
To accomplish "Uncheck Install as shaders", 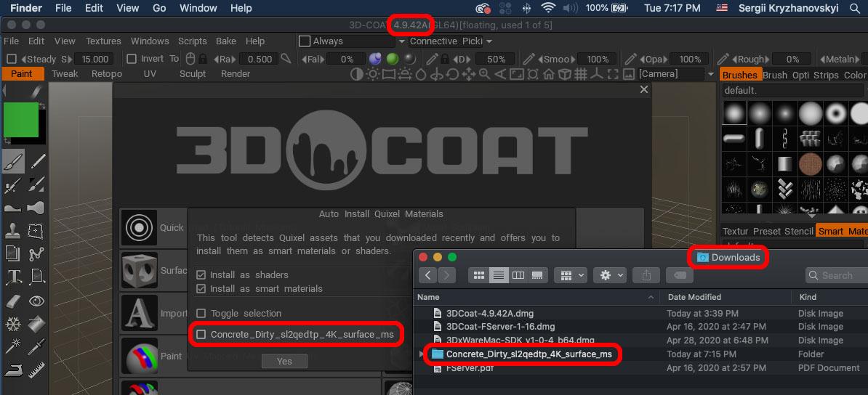I will [x=201, y=275].
